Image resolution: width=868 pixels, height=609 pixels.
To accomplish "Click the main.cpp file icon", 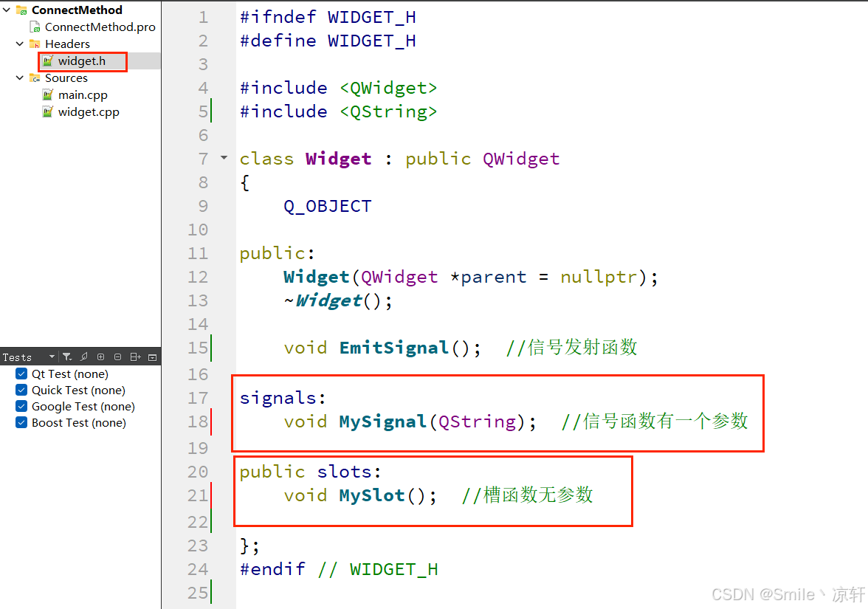I will (x=48, y=95).
